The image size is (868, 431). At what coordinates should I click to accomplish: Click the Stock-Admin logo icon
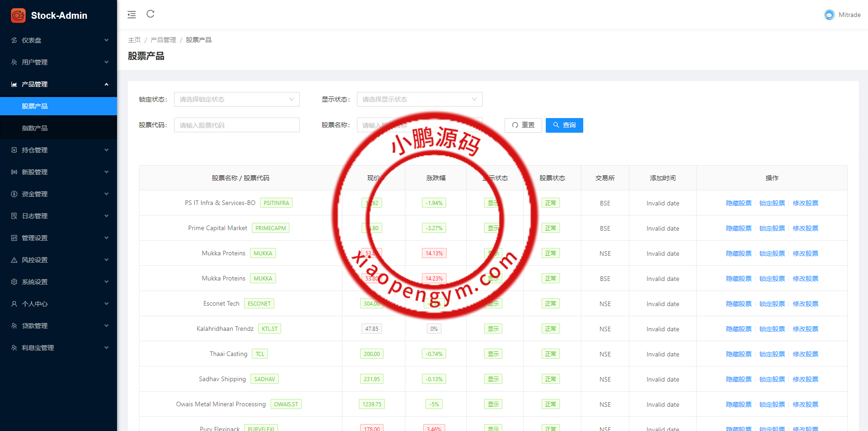pos(18,16)
